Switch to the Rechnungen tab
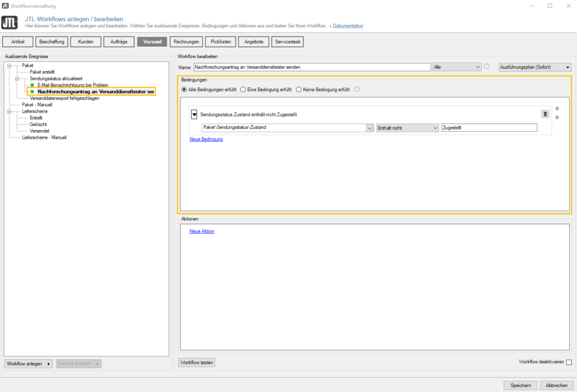 pyautogui.click(x=187, y=42)
